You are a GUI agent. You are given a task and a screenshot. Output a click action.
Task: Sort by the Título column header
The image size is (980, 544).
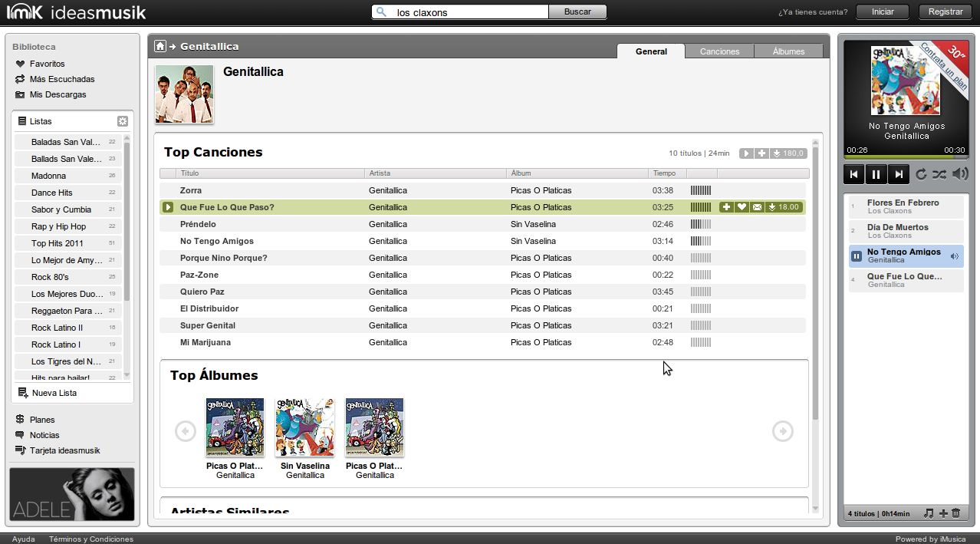coord(269,173)
